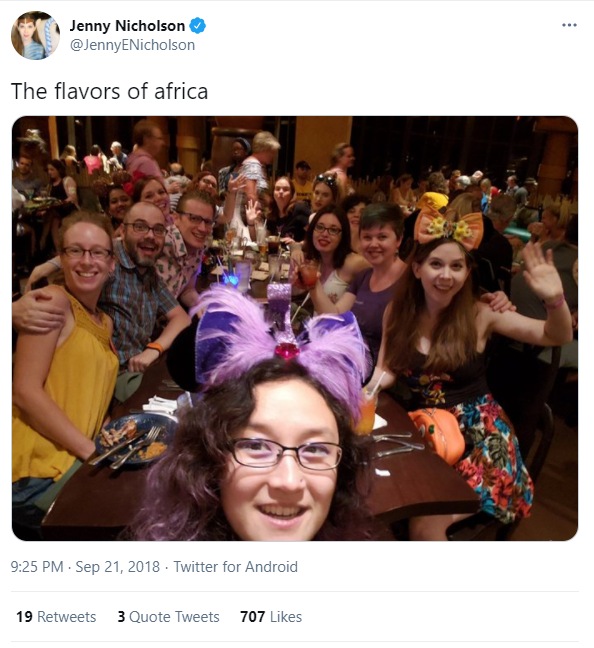This screenshot has height=648, width=594.
Task: Click the tweet text 'The flavors of africa'
Action: pos(109,91)
